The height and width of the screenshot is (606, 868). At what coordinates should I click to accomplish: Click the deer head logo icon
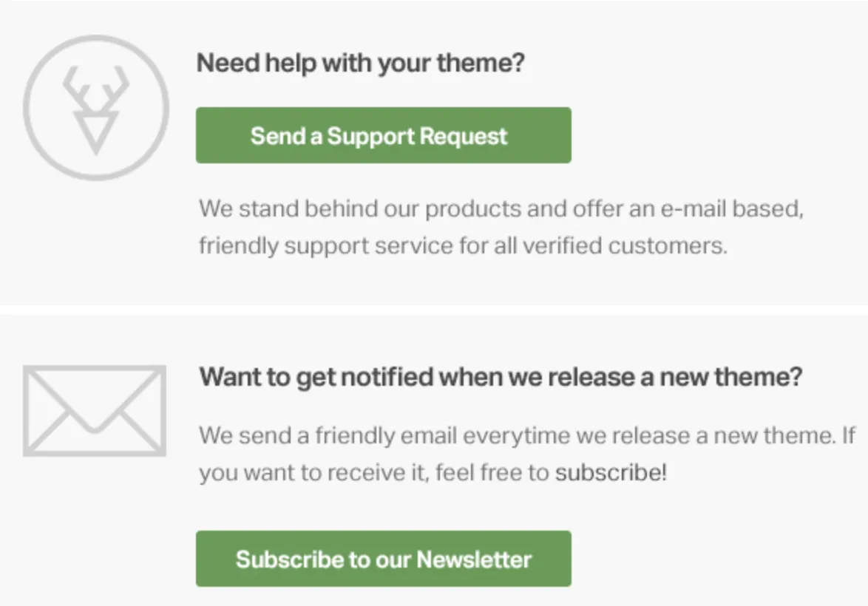96,107
